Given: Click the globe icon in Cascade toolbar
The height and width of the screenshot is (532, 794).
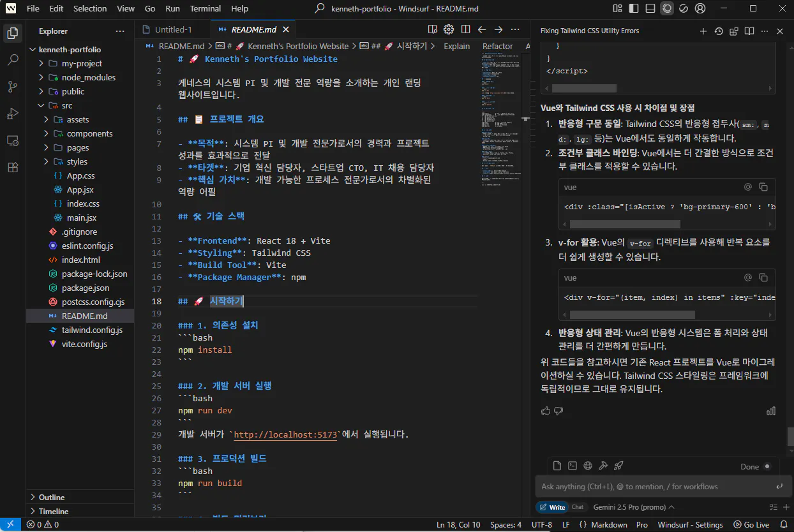Looking at the screenshot, I should [588, 466].
